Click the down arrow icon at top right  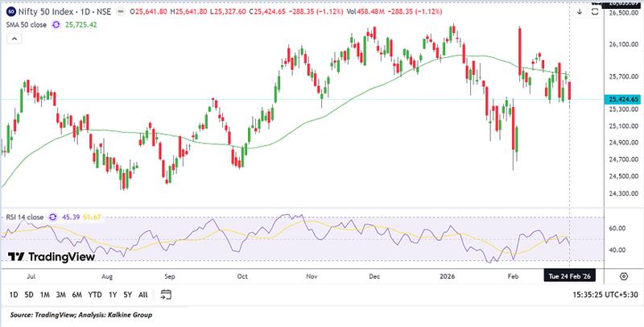580,11
